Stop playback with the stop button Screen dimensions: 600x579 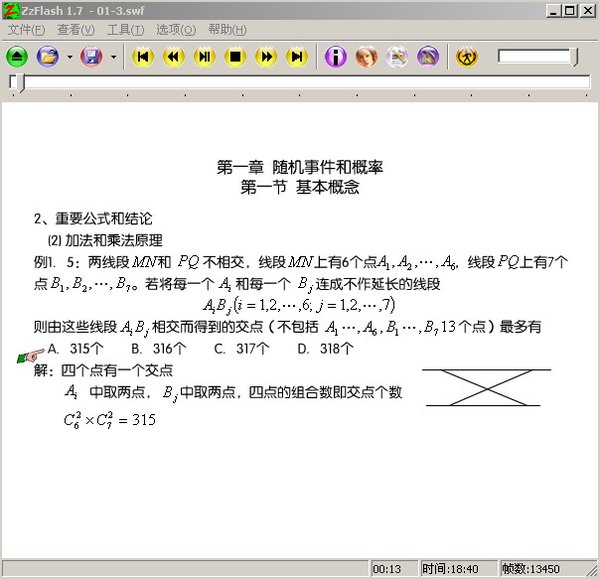(235, 57)
